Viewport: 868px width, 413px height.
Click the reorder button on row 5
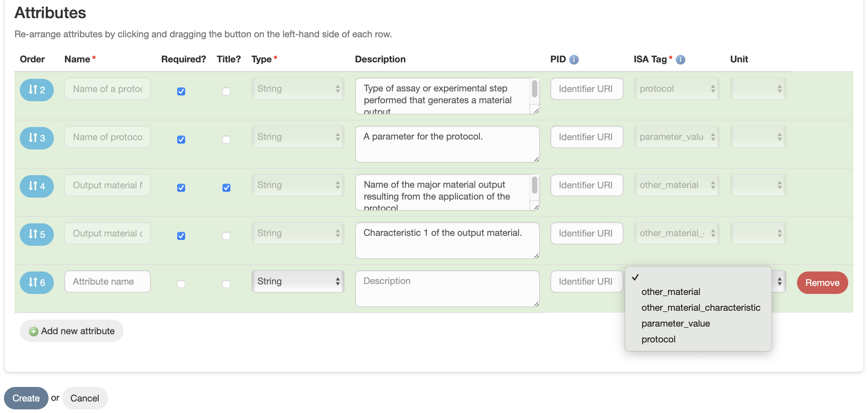pyautogui.click(x=36, y=235)
